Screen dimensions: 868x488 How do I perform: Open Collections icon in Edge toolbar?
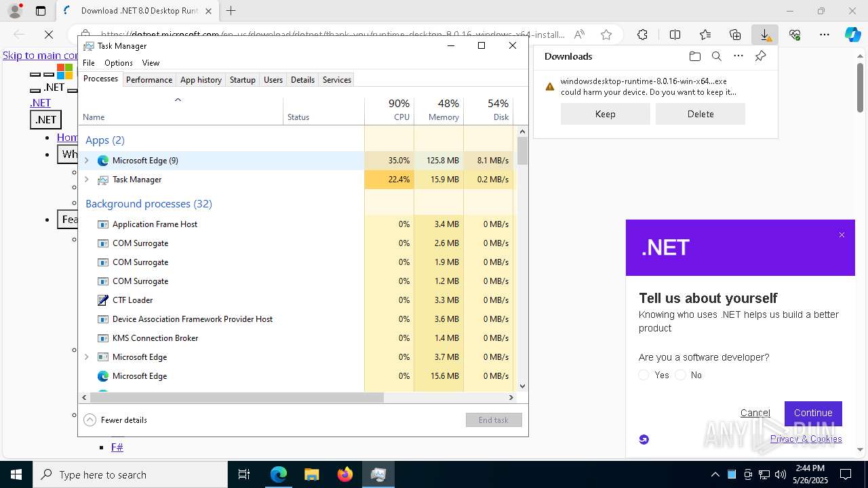click(x=735, y=35)
